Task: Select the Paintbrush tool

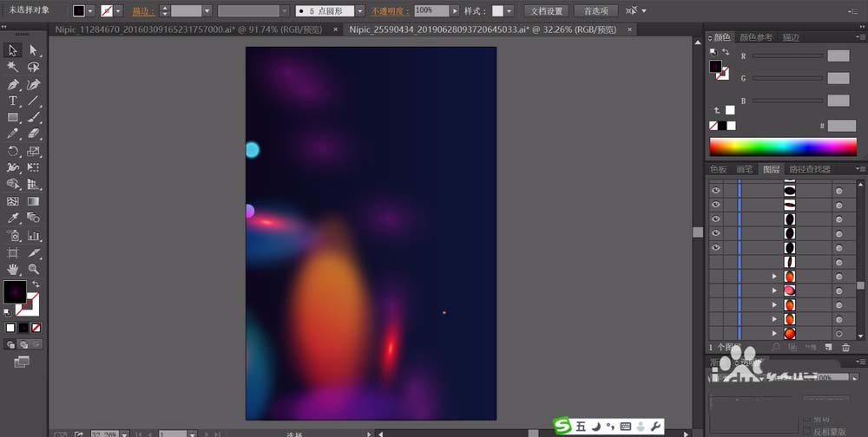Action: 33,117
